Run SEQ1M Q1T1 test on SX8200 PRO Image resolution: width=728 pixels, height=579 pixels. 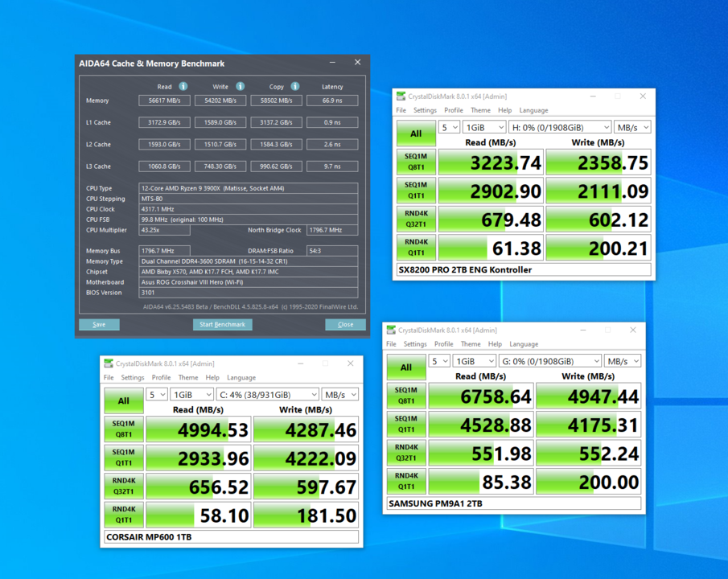(416, 191)
